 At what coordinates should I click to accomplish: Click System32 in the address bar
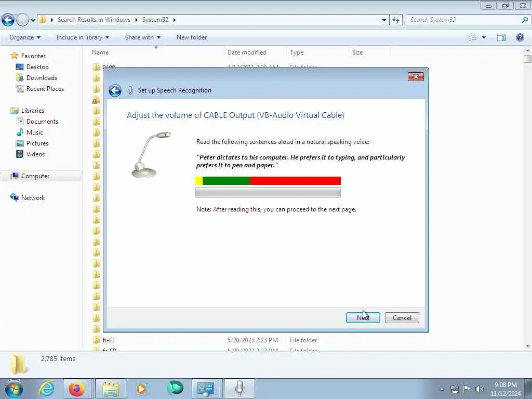[155, 20]
